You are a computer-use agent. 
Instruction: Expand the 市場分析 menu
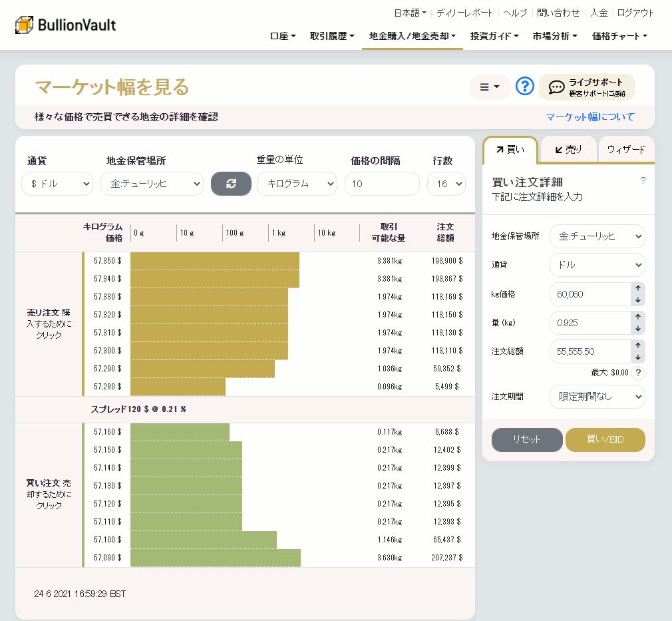pos(555,36)
